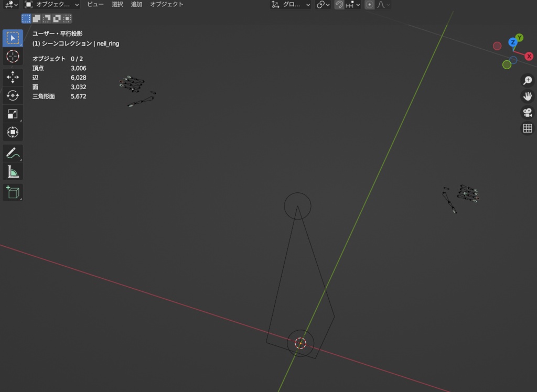Screen dimensions: 537x392
Task: Open the 選択 menu
Action: pyautogui.click(x=117, y=4)
